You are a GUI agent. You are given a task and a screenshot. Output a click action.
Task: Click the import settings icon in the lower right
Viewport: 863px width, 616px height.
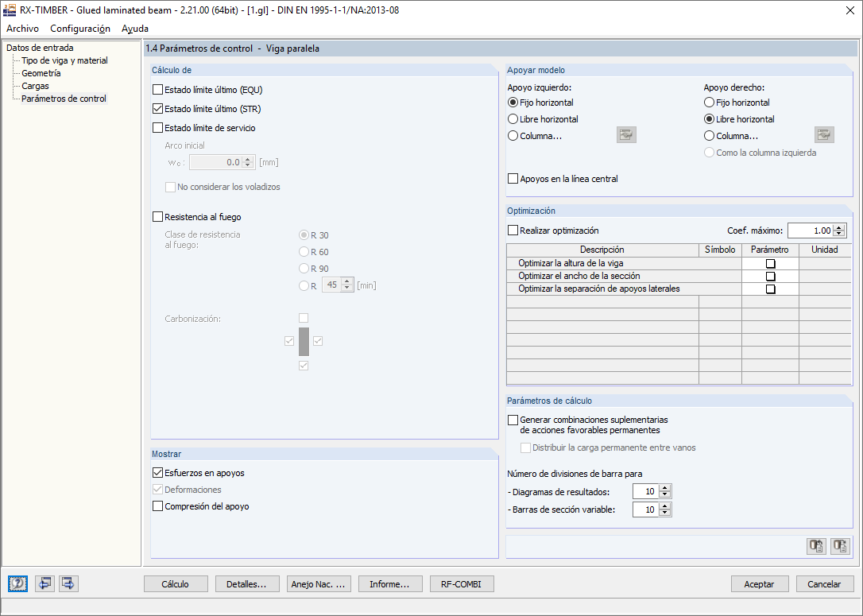[x=840, y=546]
